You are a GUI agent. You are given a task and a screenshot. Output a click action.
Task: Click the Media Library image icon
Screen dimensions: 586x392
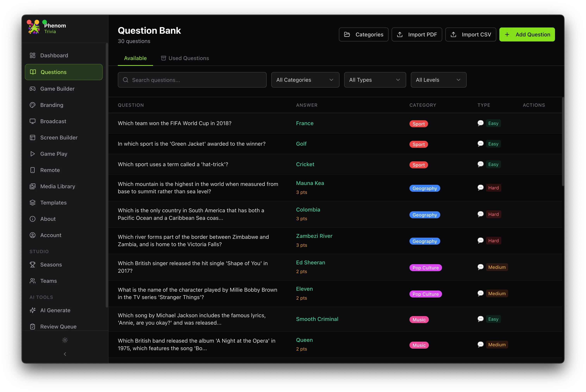(33, 186)
